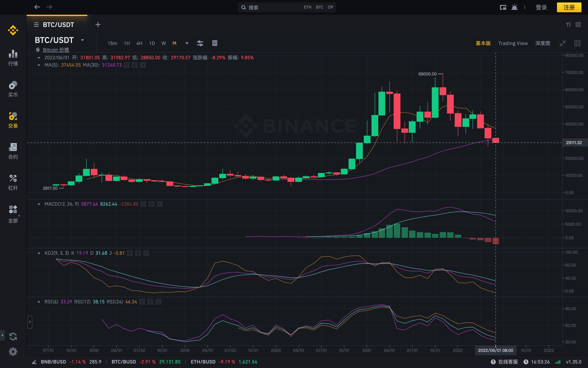Remove the MA indicator with X
The height and width of the screenshot is (368, 588).
[x=143, y=65]
